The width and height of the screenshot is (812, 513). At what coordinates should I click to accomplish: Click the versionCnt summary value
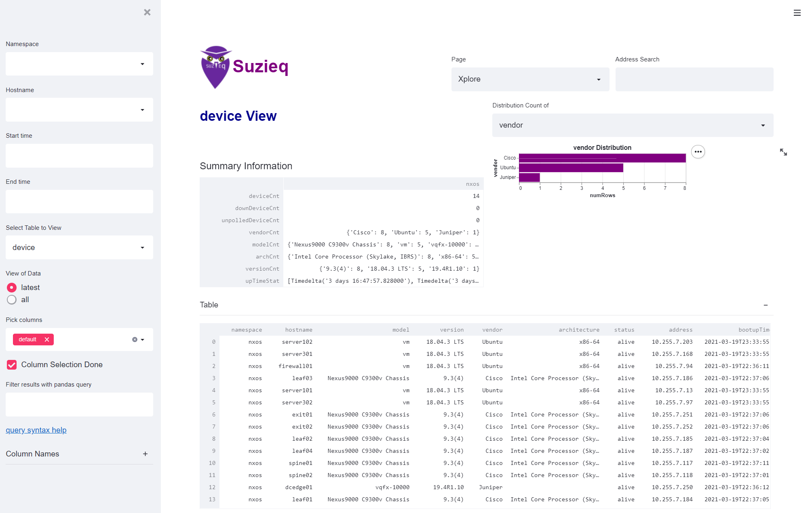pyautogui.click(x=399, y=269)
